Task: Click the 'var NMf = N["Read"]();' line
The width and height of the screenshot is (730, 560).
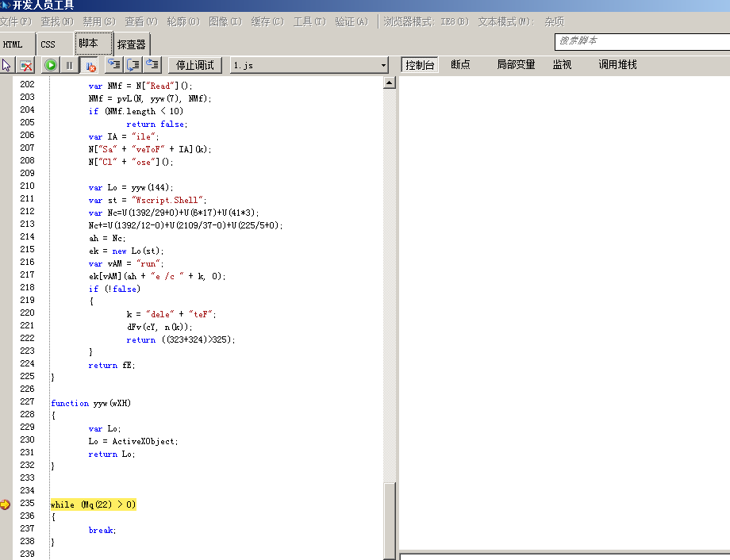Action: (140, 86)
